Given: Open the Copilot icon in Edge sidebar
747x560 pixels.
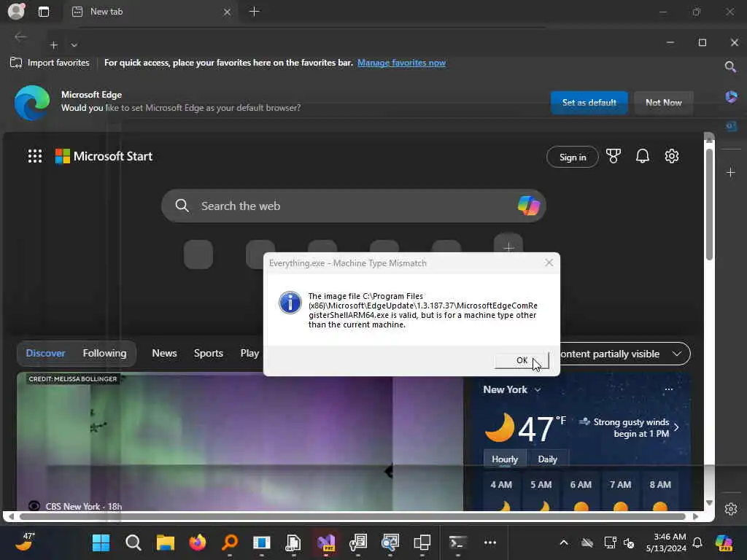Looking at the screenshot, I should coord(731,97).
